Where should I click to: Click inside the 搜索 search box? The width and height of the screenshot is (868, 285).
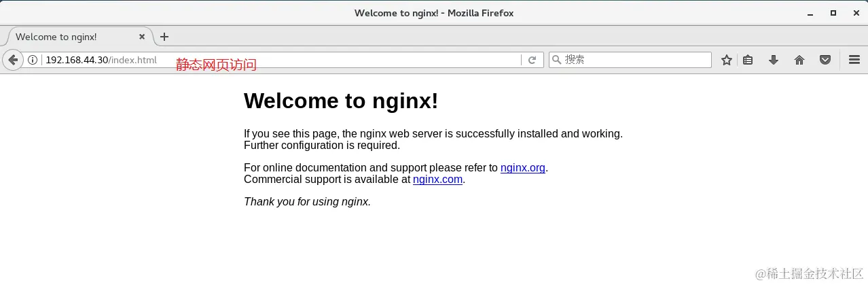point(630,60)
